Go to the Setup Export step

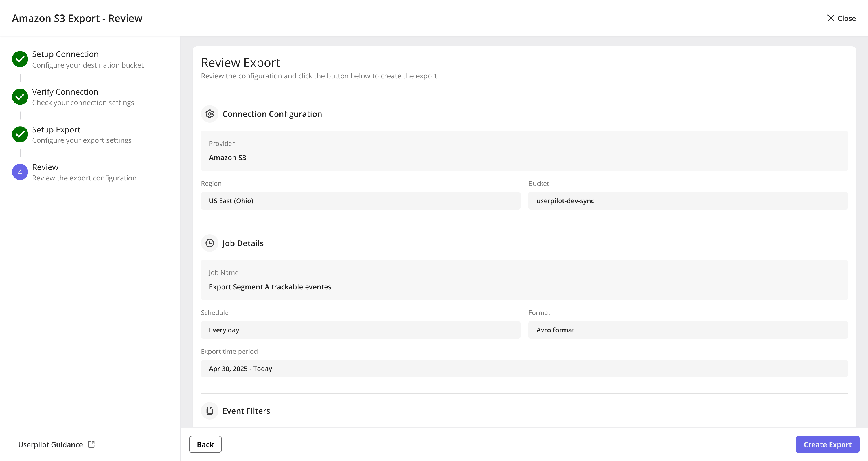pos(56,130)
